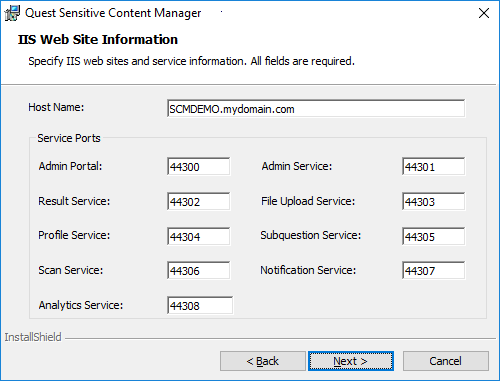Screen dimensions: 500x381
Task: Click the IIS Web Site Information heading
Action: click(98, 39)
